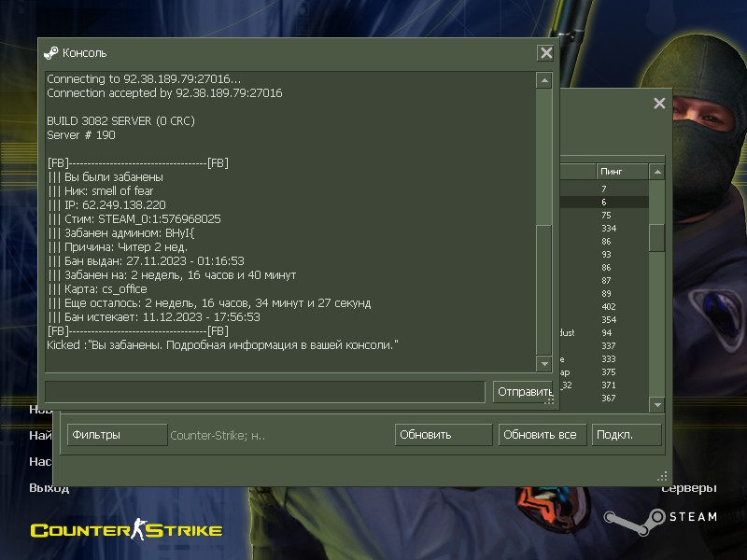Click the 'Connection accepted by 92.38.189.79:27016' line
Image resolution: width=747 pixels, height=560 pixels.
click(x=164, y=92)
